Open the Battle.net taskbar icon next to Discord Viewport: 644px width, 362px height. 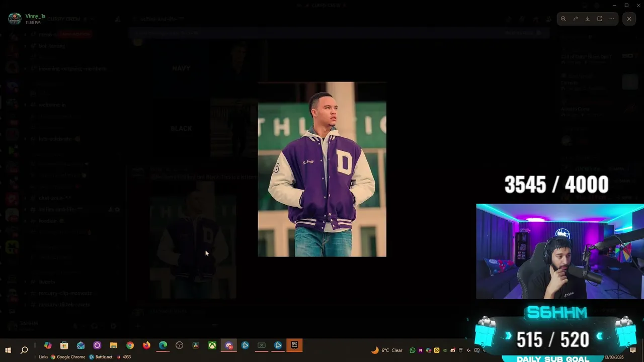point(246,345)
